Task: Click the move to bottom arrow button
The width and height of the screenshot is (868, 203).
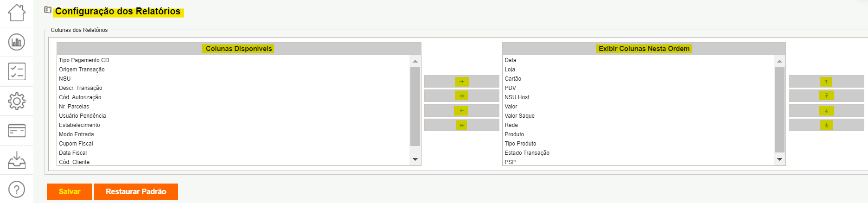Action: 826,125
